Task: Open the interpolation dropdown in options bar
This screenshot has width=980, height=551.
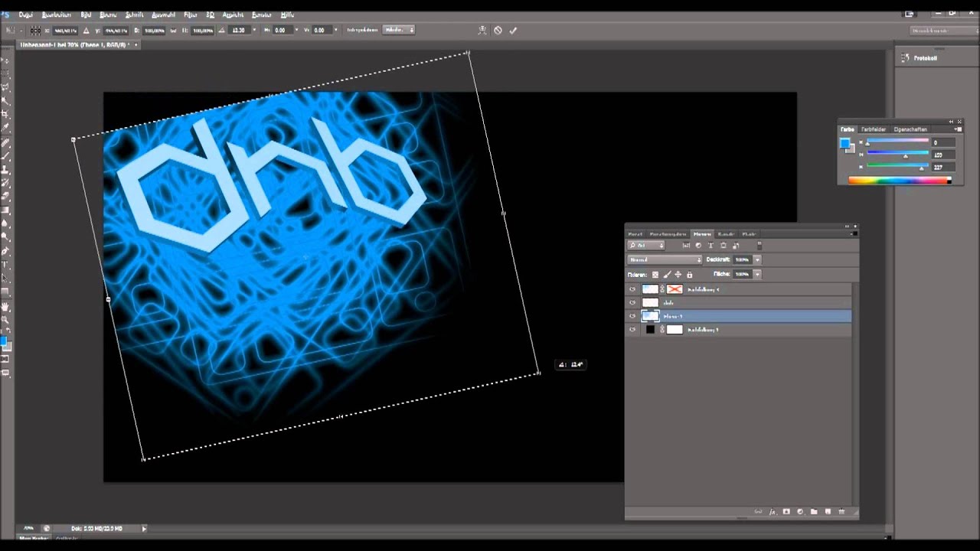Action: point(399,30)
